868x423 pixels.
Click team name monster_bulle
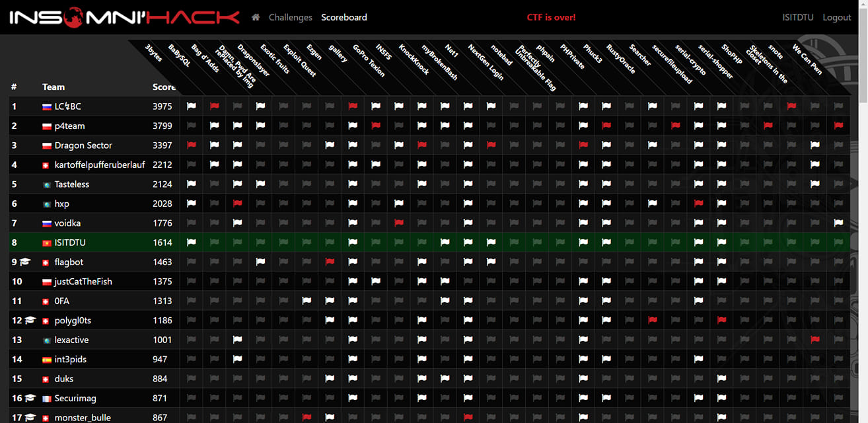click(x=83, y=418)
